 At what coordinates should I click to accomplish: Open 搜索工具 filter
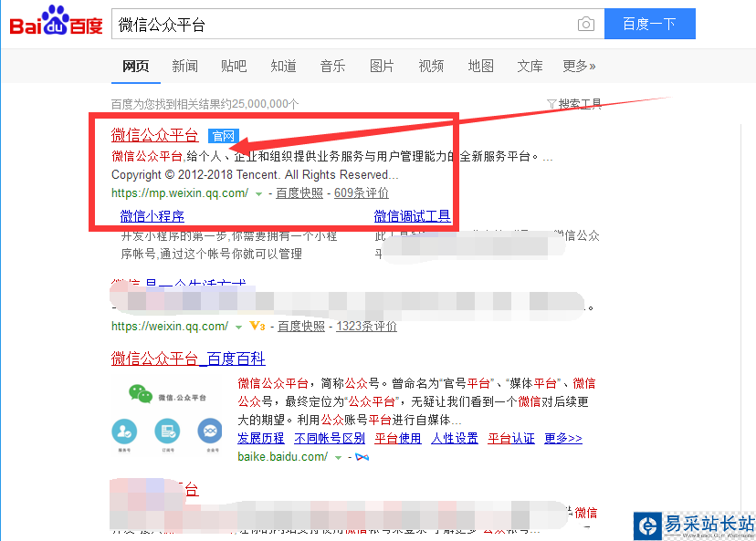[x=574, y=104]
